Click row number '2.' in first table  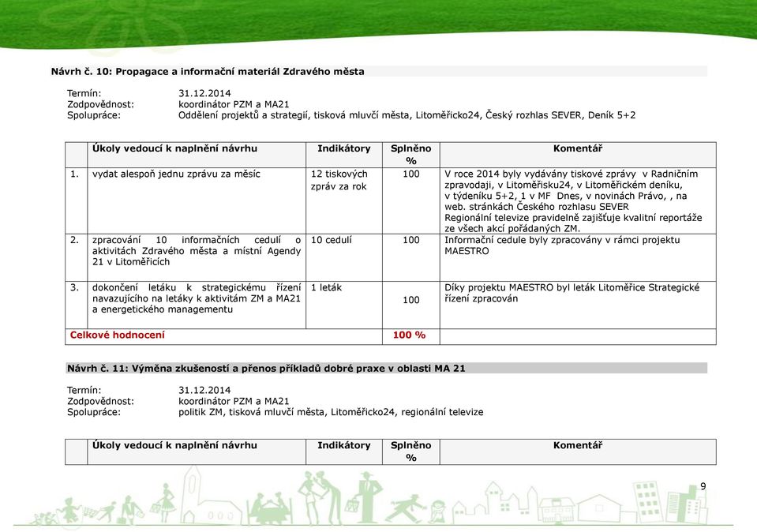74,241
